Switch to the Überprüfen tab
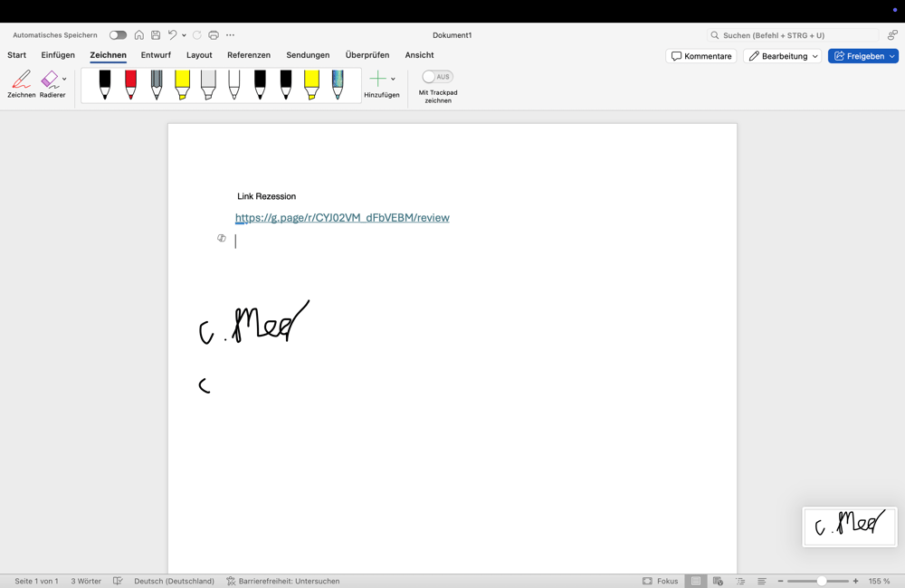 [x=367, y=55]
